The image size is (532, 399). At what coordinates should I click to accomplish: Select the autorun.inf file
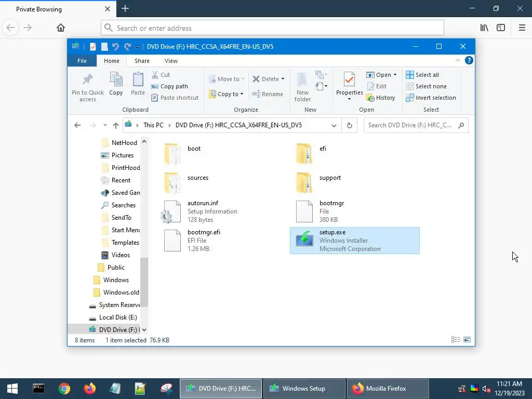point(200,211)
